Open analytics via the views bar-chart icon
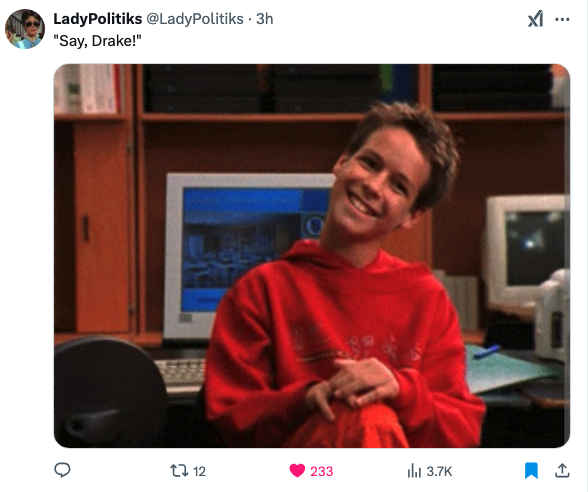 tap(414, 471)
